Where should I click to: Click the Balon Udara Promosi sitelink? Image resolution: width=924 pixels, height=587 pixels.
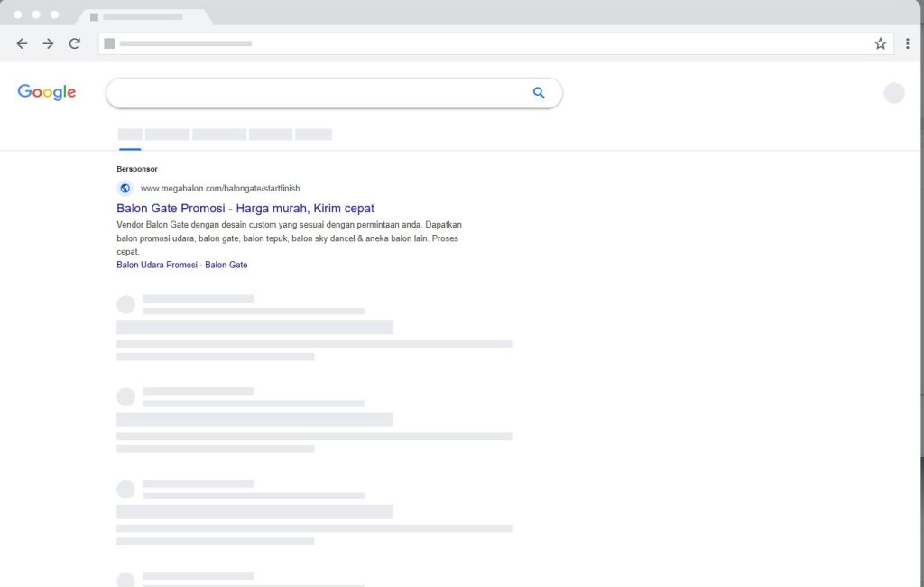tap(157, 265)
